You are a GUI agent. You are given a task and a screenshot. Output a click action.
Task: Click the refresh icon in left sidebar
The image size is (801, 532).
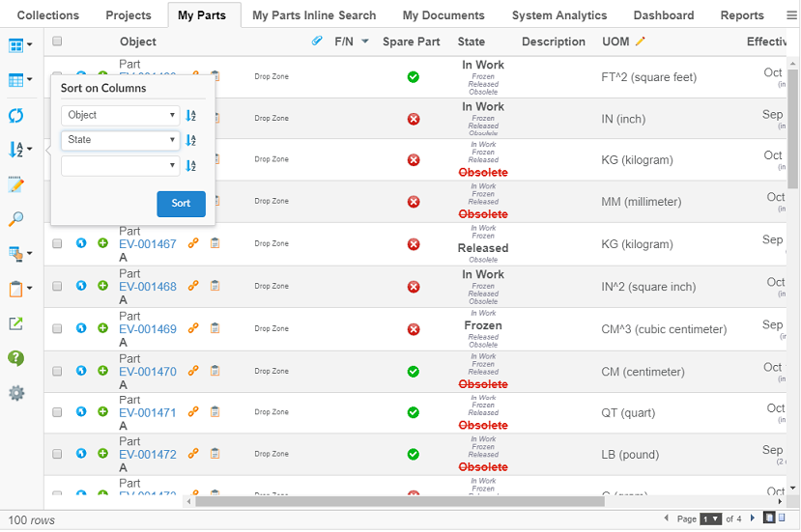[16, 116]
